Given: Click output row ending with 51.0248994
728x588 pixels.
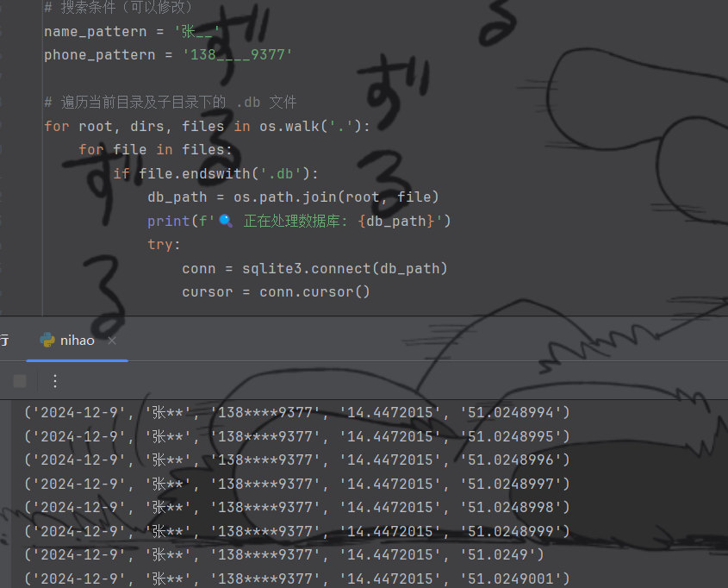Looking at the screenshot, I should tap(297, 412).
